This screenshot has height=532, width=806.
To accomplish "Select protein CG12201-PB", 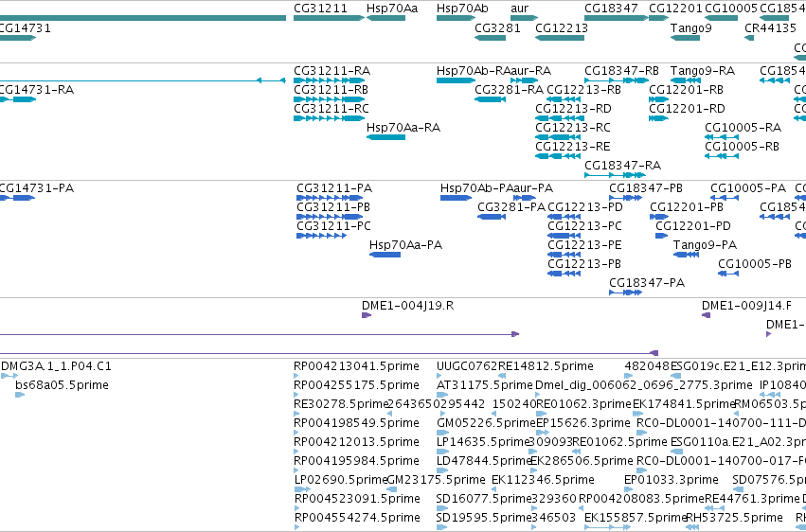I will click(x=659, y=217).
